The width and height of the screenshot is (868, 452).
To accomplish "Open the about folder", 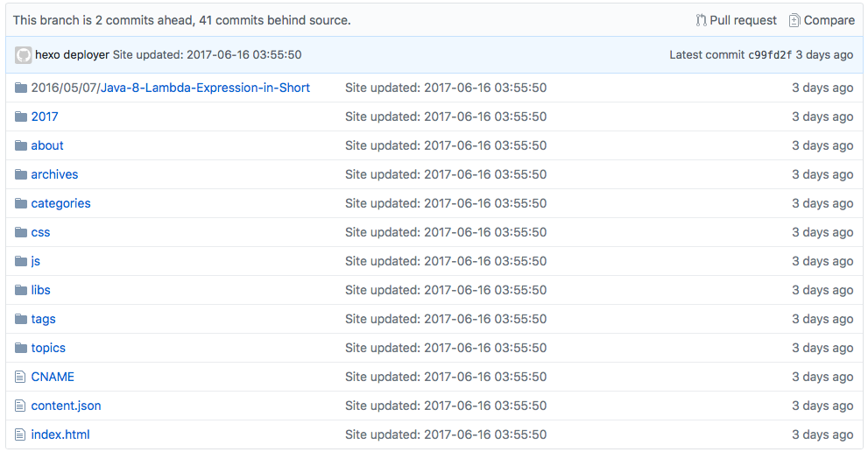I will pyautogui.click(x=47, y=145).
